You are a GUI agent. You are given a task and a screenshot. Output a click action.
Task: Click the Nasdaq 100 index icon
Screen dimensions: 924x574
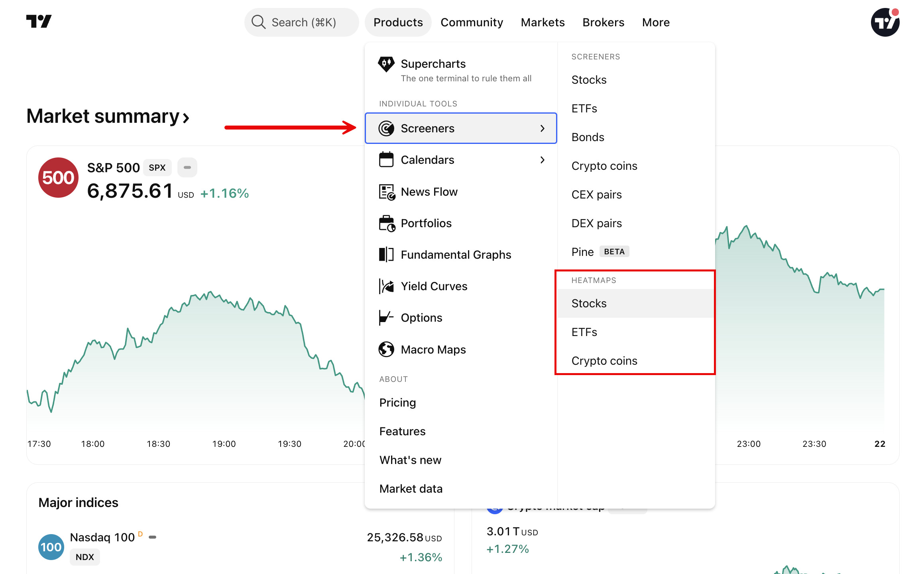[51, 547]
